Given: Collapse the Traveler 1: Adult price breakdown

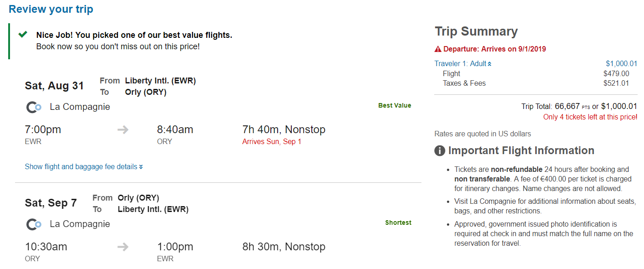Looking at the screenshot, I should click(x=463, y=64).
